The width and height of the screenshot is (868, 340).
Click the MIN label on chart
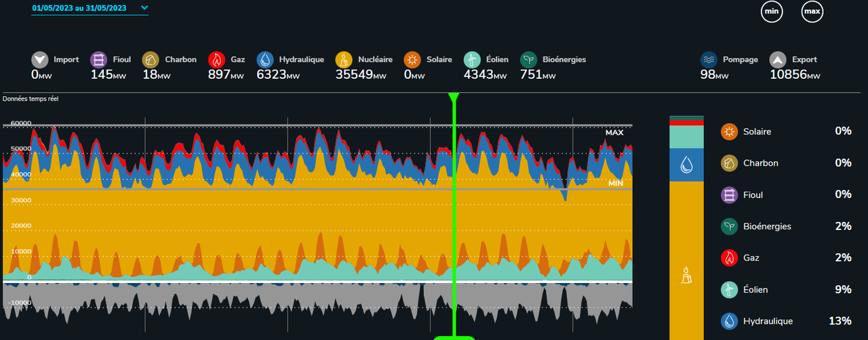pos(616,183)
